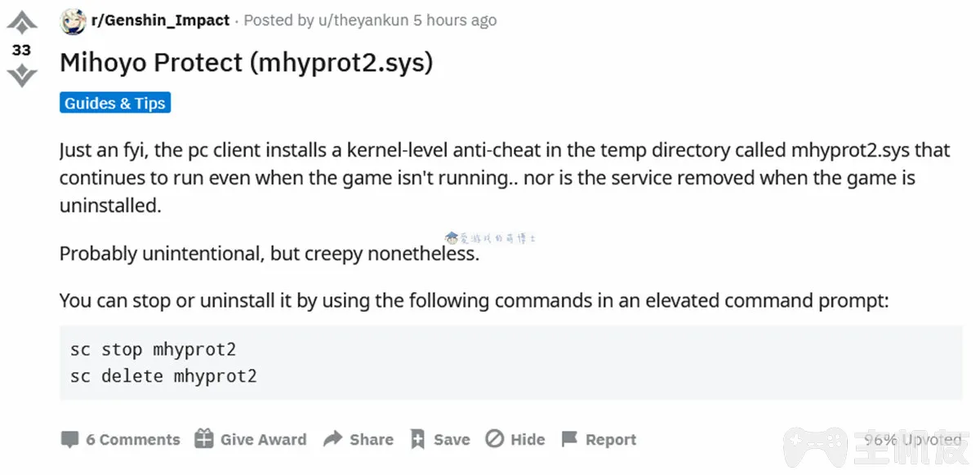Open the r/Genshin_Impact subreddit link
980x475 pixels.
[x=161, y=20]
